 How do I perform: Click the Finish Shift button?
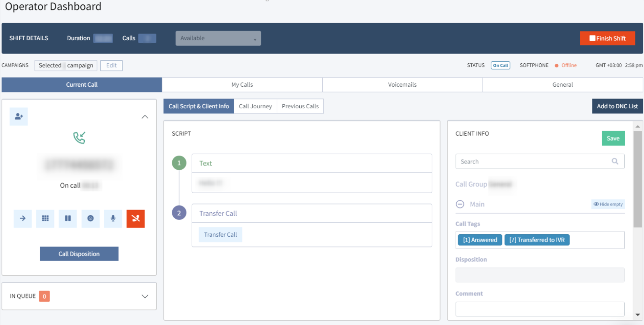point(607,39)
